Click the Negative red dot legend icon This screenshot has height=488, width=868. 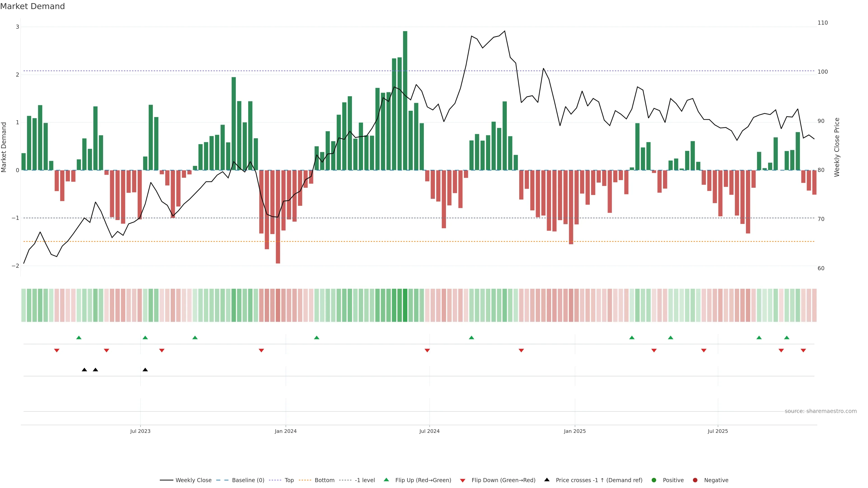point(695,480)
